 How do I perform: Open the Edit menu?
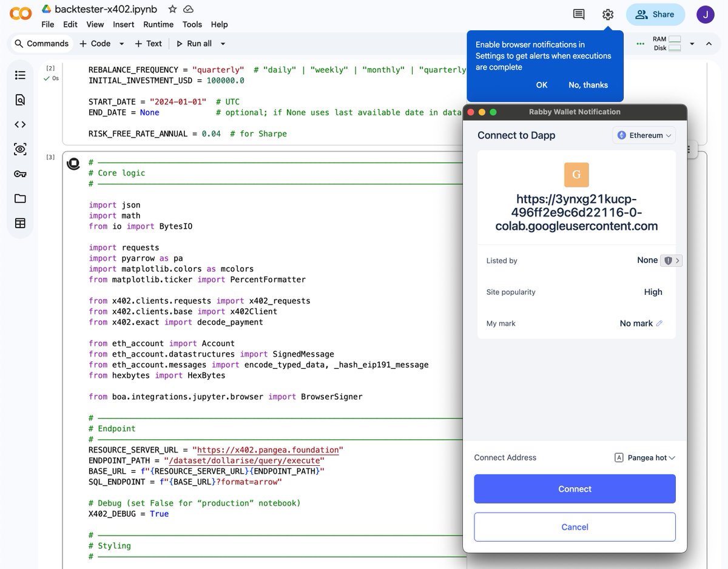(70, 24)
